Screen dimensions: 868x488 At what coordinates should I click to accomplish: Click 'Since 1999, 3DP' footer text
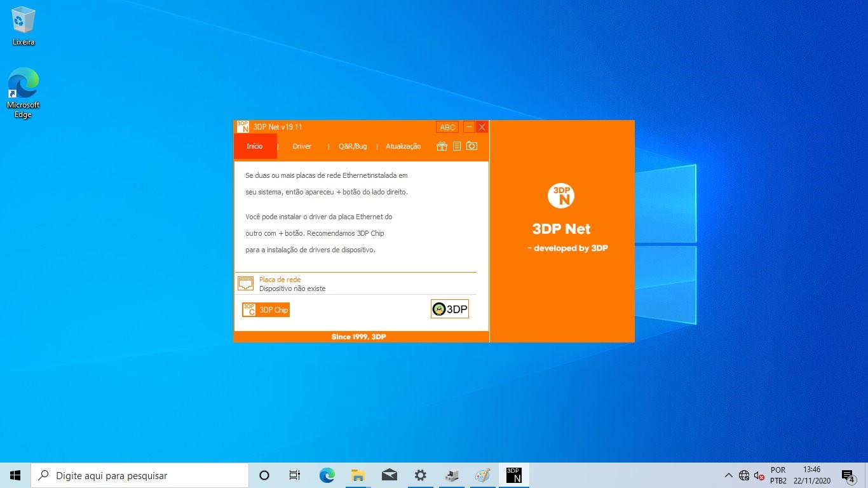(x=358, y=337)
